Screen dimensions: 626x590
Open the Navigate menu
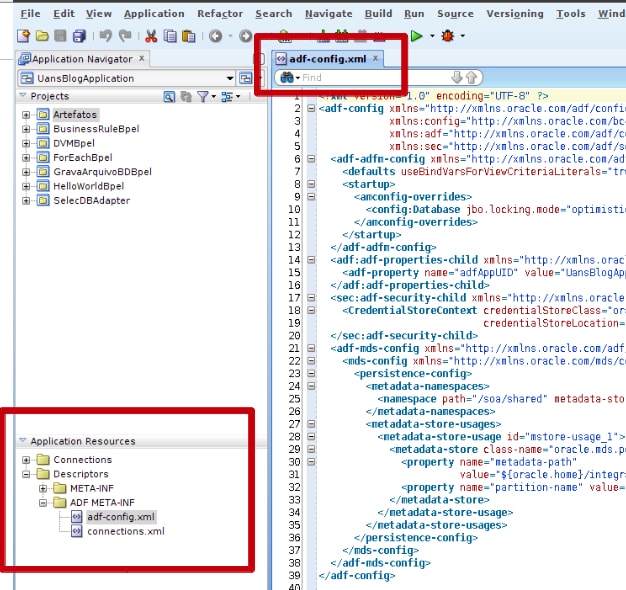click(x=329, y=14)
